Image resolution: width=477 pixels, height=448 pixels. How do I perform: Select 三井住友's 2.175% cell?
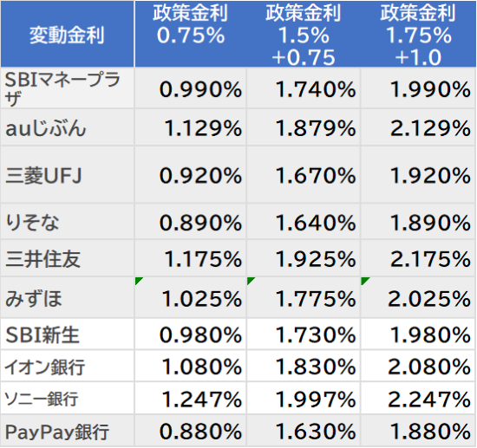(419, 258)
